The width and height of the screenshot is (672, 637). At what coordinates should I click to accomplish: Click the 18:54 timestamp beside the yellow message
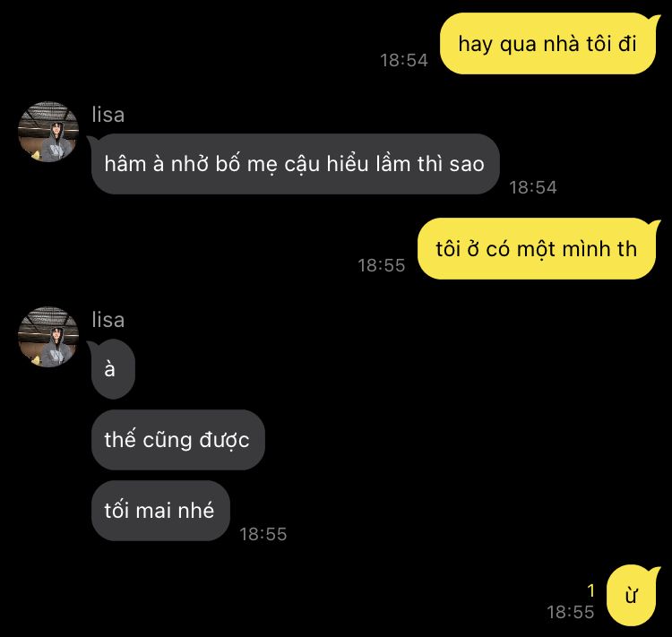404,60
